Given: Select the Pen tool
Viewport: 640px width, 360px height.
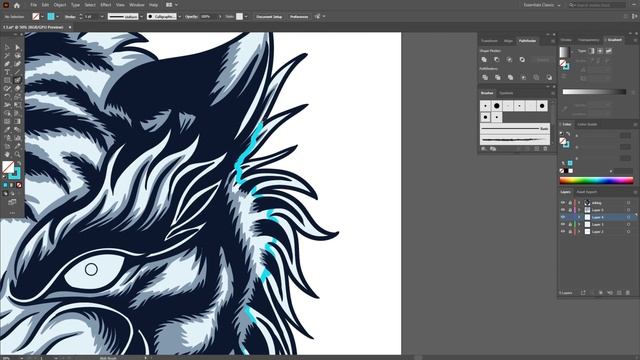Looking at the screenshot, I should click(x=7, y=64).
